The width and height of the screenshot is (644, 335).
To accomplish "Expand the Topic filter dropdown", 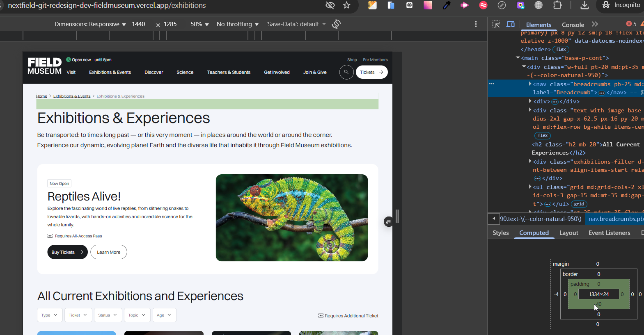I will click(x=137, y=315).
